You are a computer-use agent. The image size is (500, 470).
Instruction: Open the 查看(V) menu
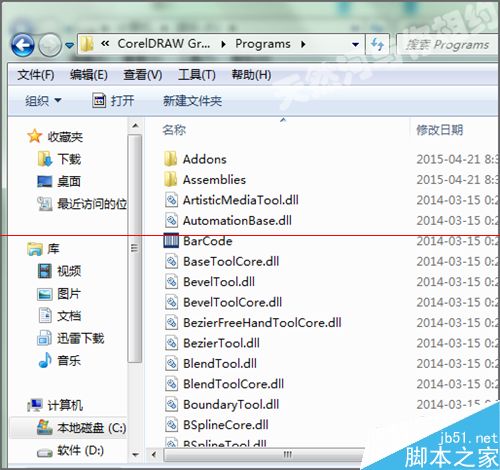[x=143, y=75]
